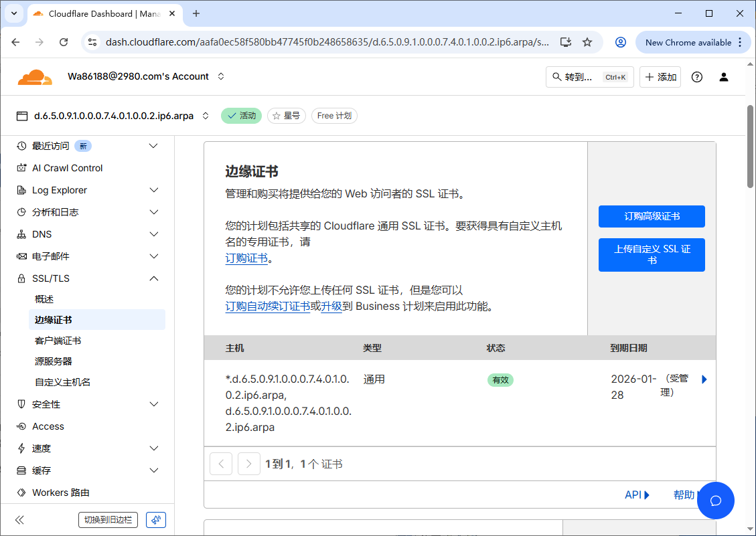
Task: Open the account profile person icon
Action: [724, 76]
